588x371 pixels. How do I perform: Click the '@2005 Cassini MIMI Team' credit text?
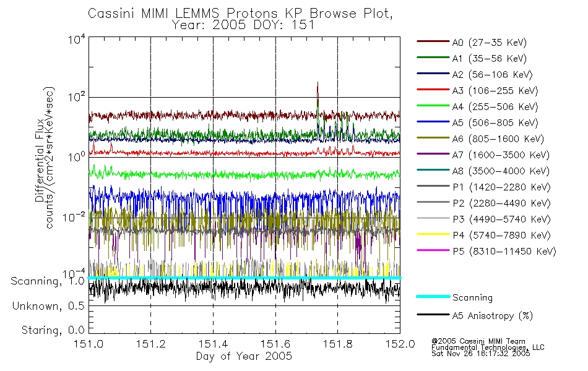(478, 341)
